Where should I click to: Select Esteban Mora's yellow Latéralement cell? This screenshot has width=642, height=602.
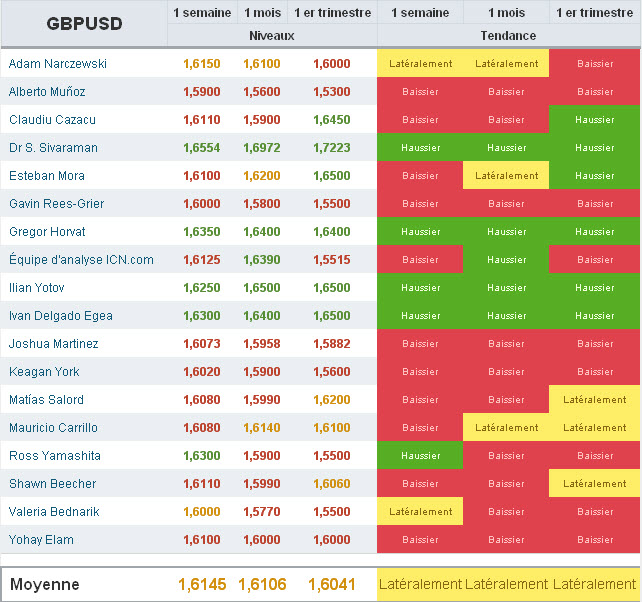pyautogui.click(x=506, y=176)
